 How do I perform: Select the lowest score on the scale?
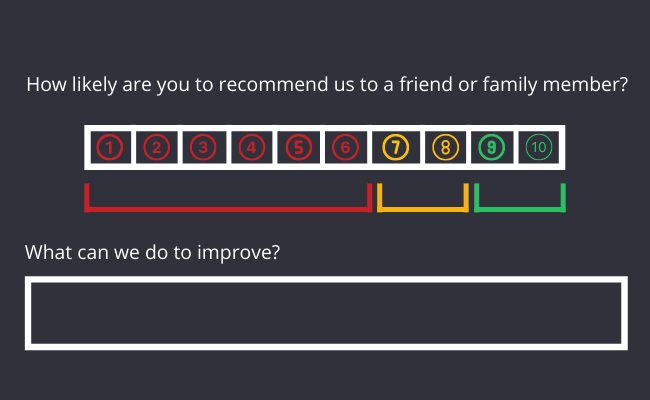point(109,148)
